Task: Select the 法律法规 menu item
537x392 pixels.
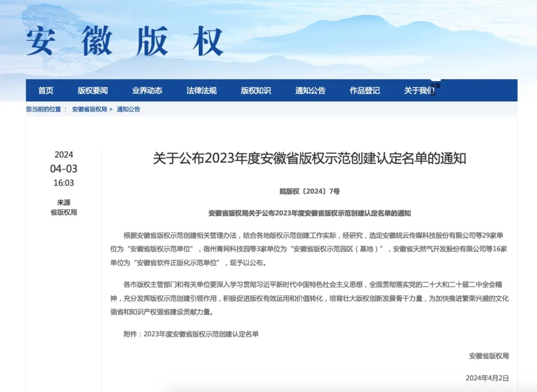Action: (201, 91)
